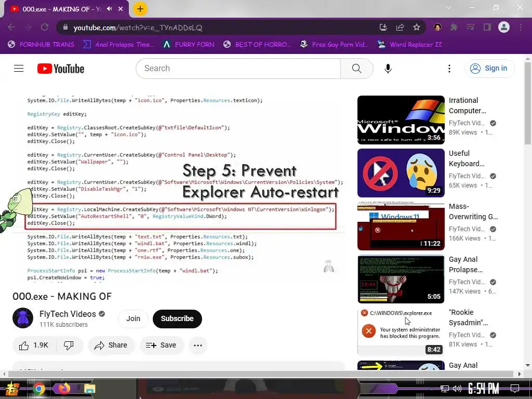
Task: Like the video (1.9K)
Action: point(34,345)
